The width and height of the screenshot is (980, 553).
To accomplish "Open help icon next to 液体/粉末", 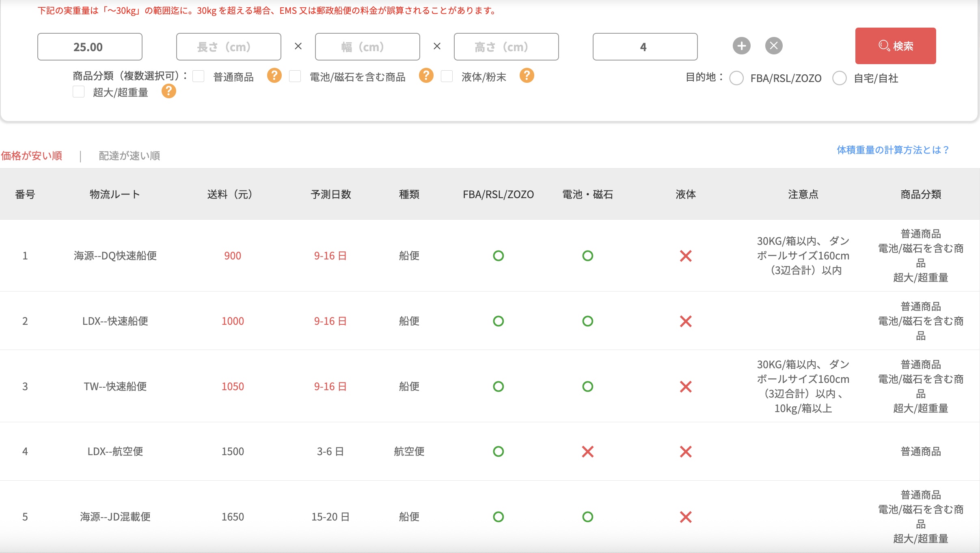I will click(x=527, y=76).
